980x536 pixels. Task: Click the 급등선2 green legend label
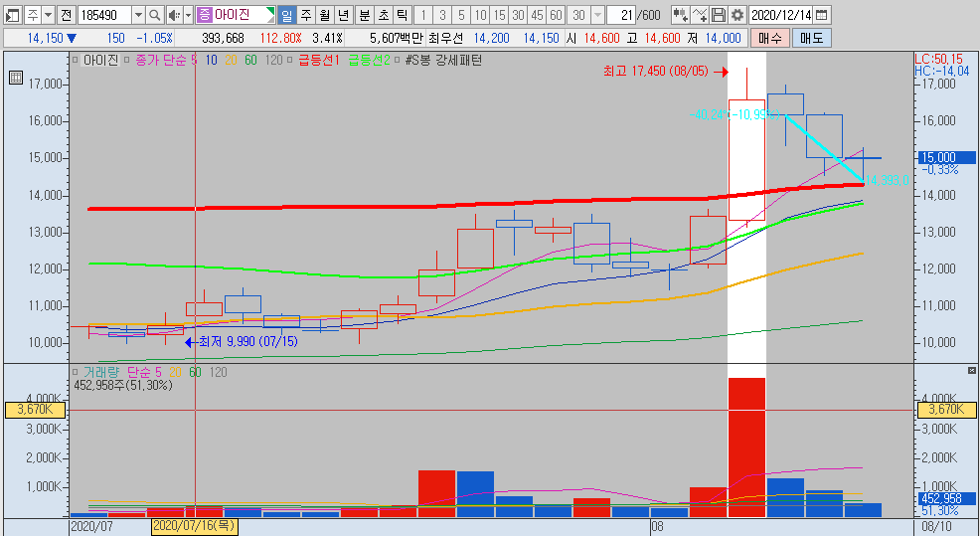[x=369, y=61]
